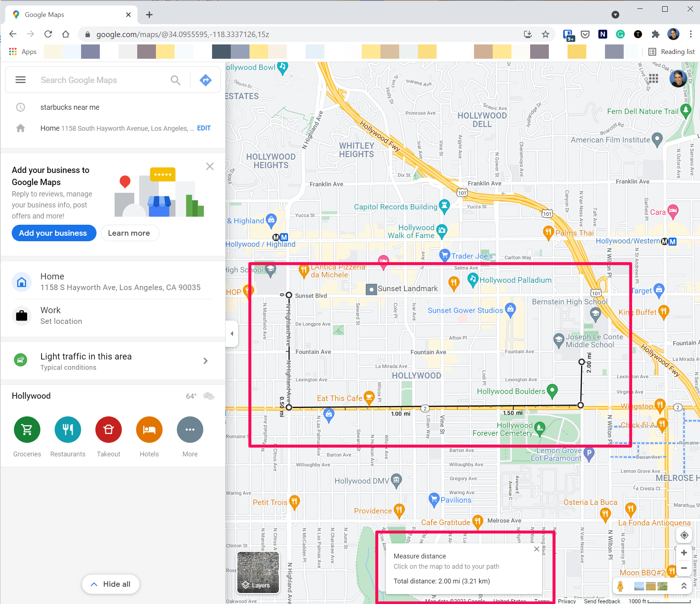Click the Fern Dell Nature Trail pin
The height and width of the screenshot is (604, 700).
(686, 111)
